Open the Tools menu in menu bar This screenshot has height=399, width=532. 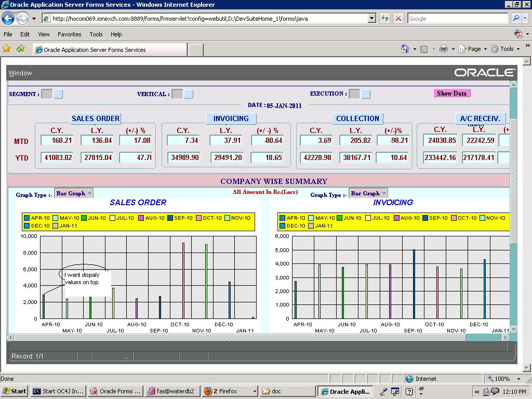(x=96, y=34)
